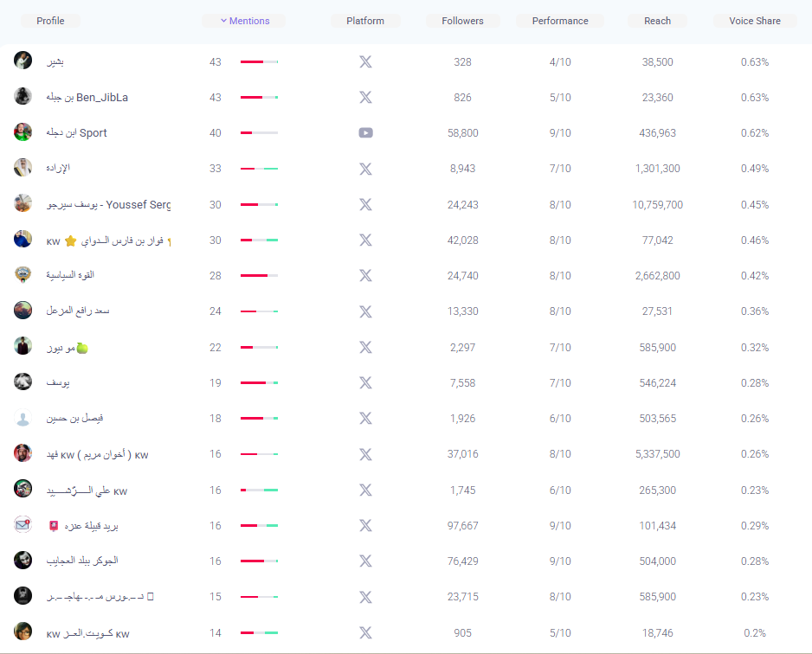Viewport: 812px width, 654px height.
Task: Click the X icon in the 328 followers row
Action: (x=365, y=62)
